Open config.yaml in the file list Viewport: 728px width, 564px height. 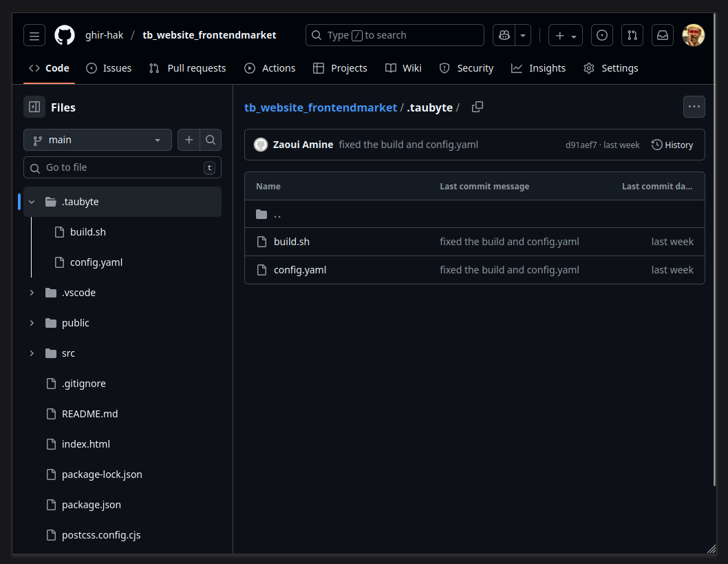300,270
